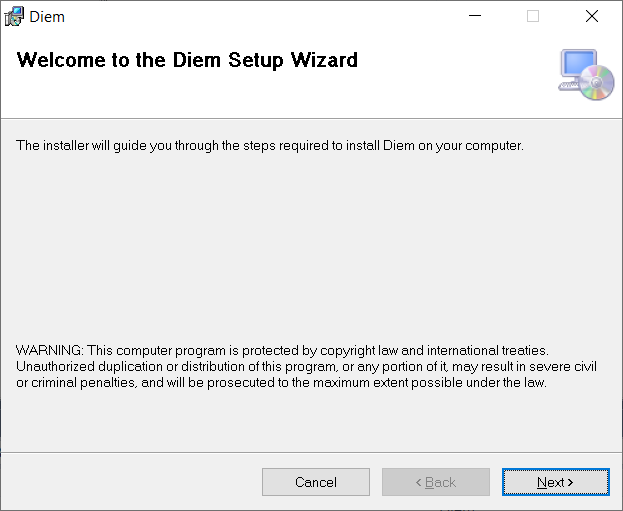Screen dimensions: 623x511
Task: Open the installer icon system menu
Action: [x=14, y=16]
